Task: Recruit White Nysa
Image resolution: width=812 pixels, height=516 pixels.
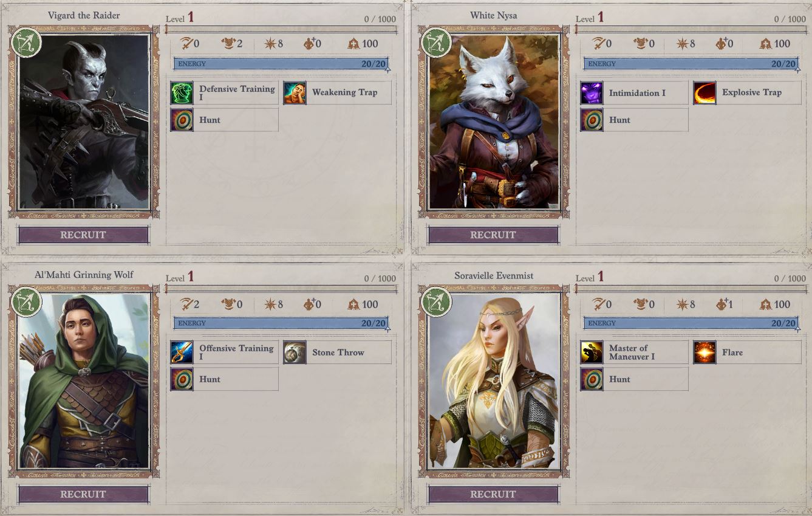Action: pos(493,235)
